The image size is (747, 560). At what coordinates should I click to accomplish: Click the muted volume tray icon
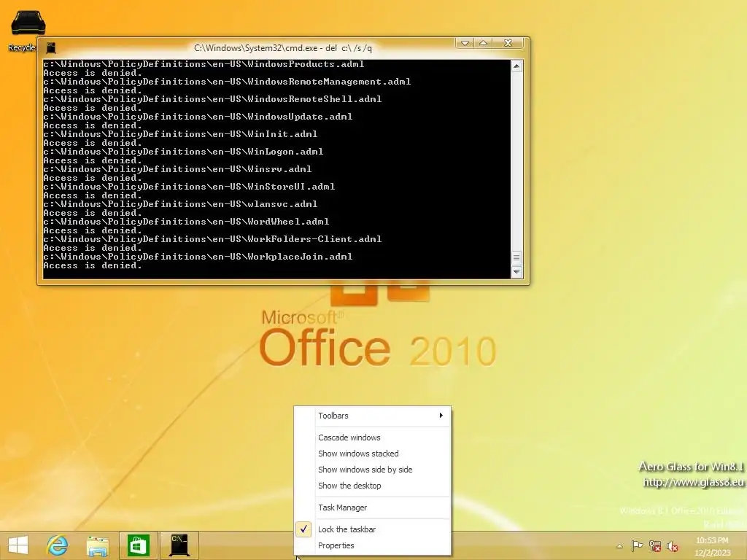point(673,545)
